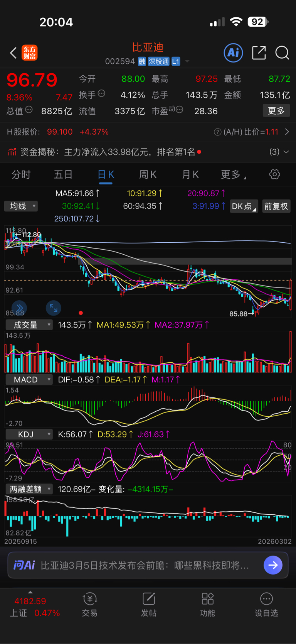
Task: Tap the 250:107.72 moving average label
Action: 77,219
